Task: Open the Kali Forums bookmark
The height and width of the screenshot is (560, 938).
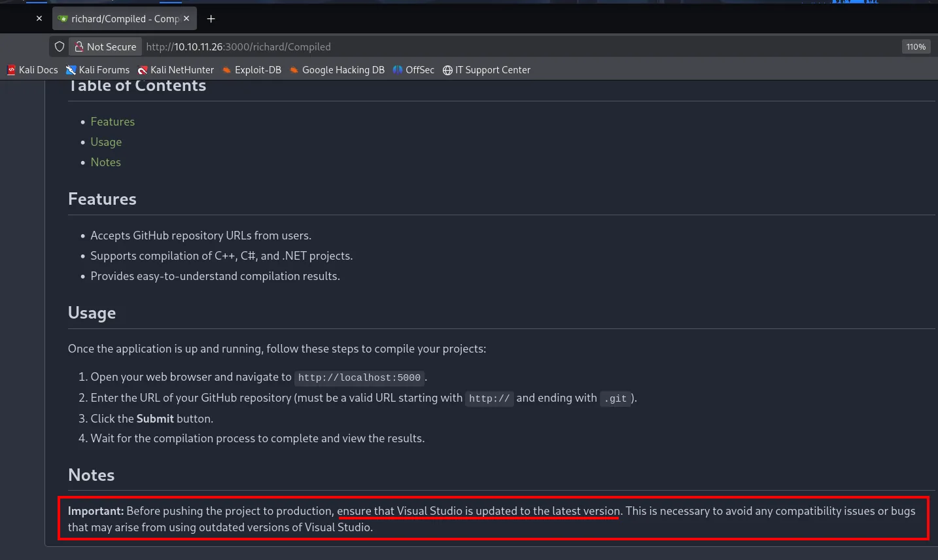Action: click(x=97, y=70)
